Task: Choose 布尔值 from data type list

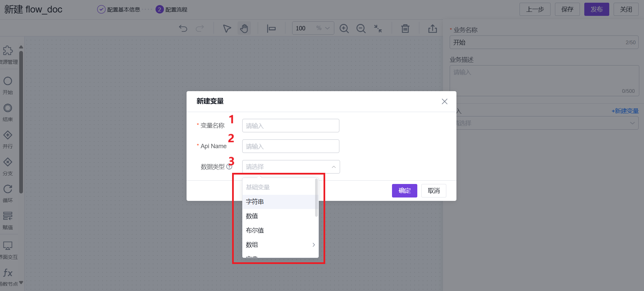Action: click(255, 231)
